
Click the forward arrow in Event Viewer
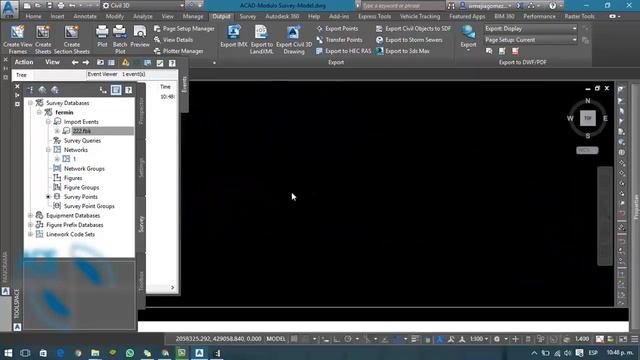(86, 62)
